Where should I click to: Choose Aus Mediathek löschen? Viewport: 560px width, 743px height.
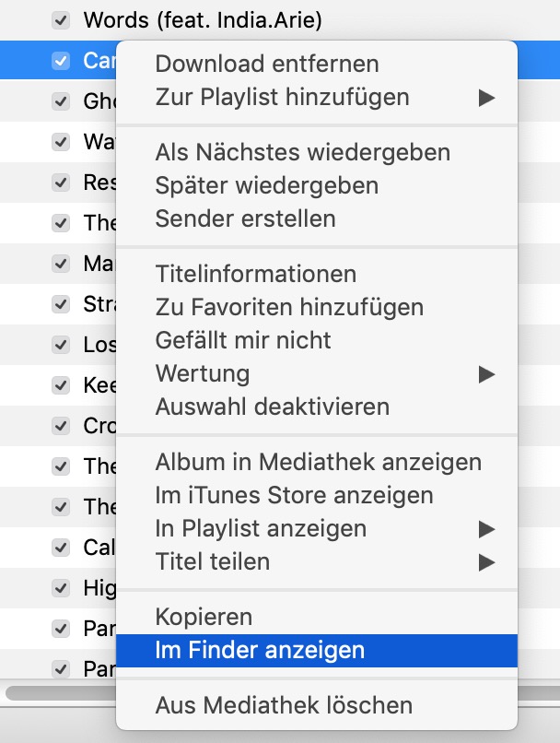coord(284,705)
